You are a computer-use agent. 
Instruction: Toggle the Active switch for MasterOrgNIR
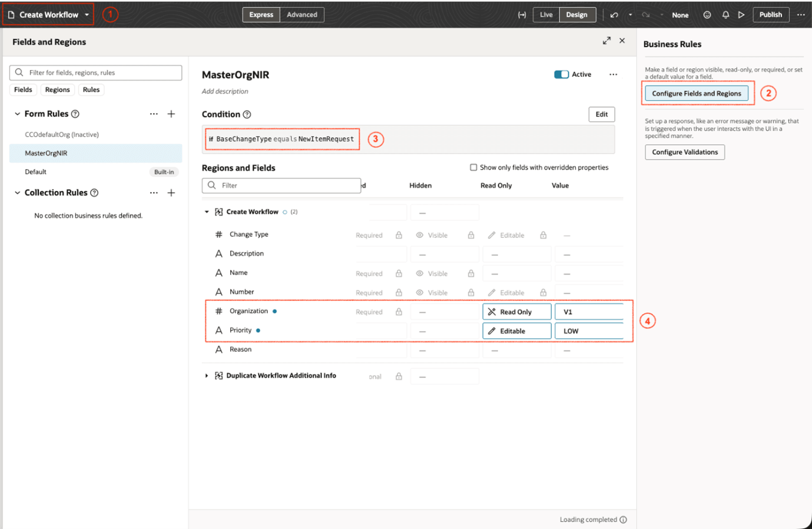point(561,74)
